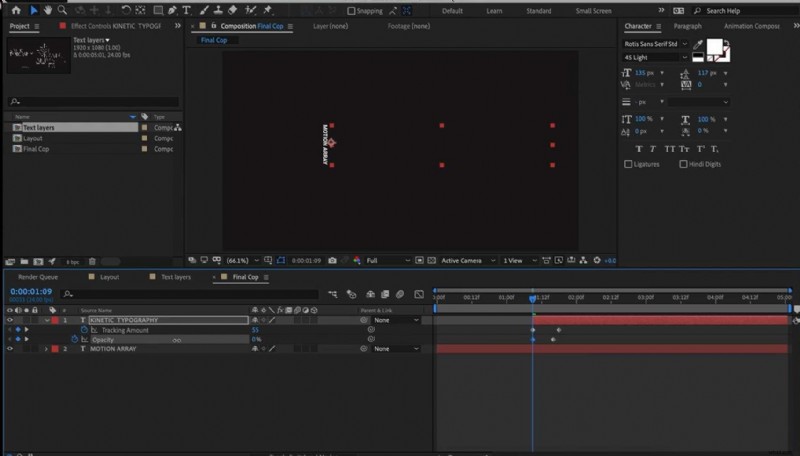The height and width of the screenshot is (456, 800).
Task: Toggle the Graph Editor button
Action: [419, 294]
